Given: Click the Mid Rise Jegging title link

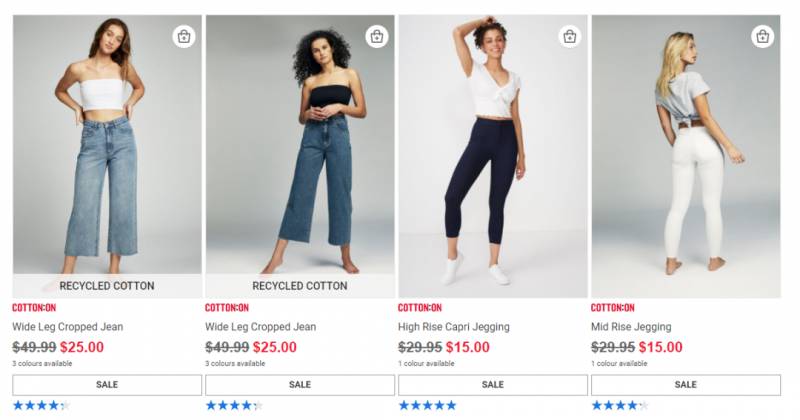Looking at the screenshot, I should tap(631, 327).
